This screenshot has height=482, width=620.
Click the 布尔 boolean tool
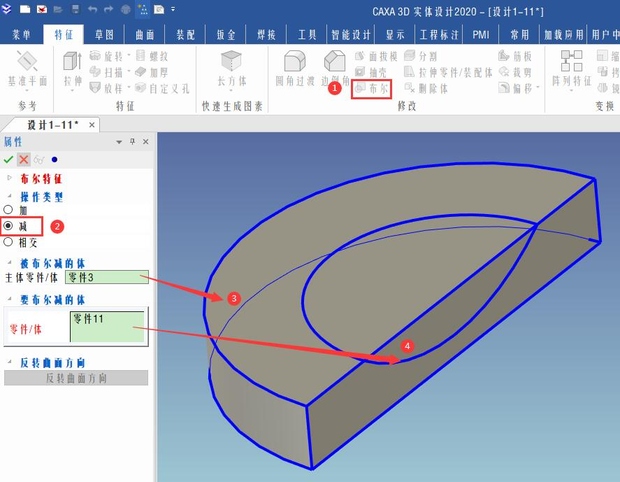[371, 89]
